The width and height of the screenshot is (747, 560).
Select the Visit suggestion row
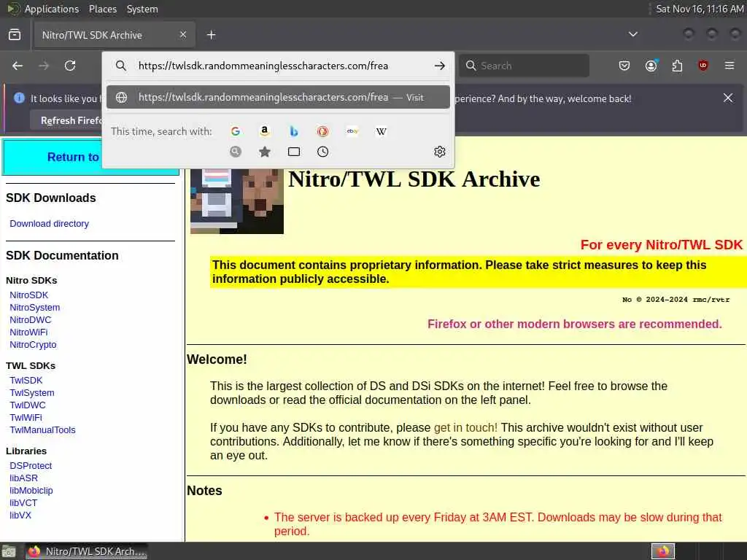278,97
